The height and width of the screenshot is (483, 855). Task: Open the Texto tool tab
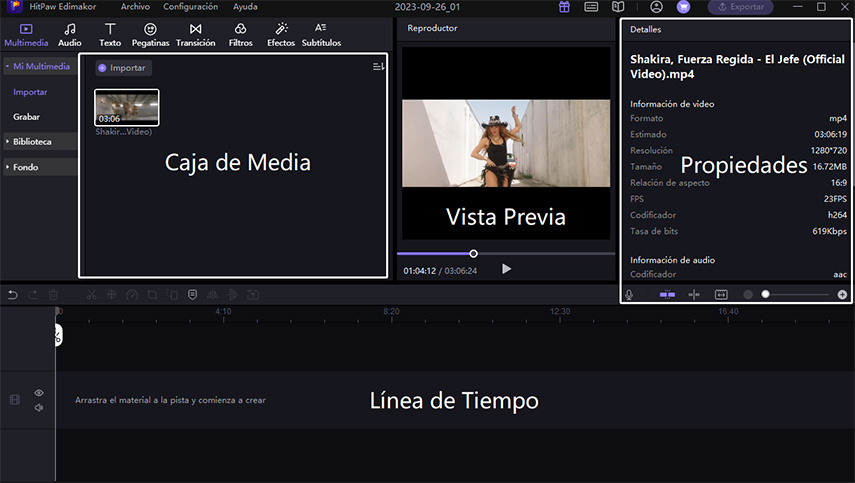110,35
